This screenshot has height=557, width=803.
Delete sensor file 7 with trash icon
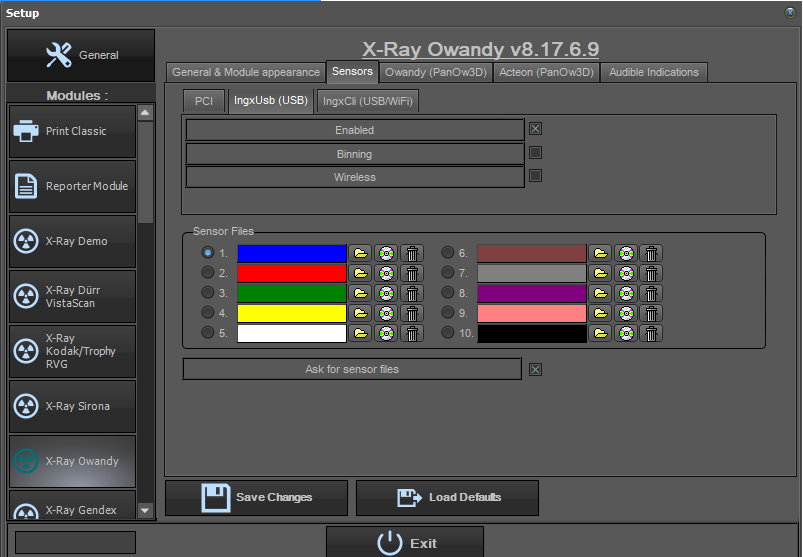pos(651,273)
